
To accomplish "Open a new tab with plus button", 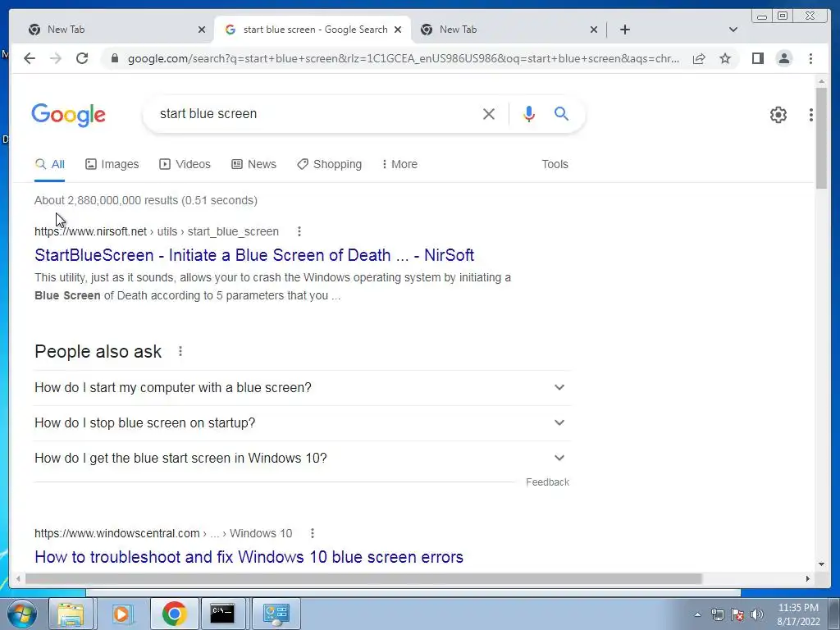I will (x=624, y=30).
